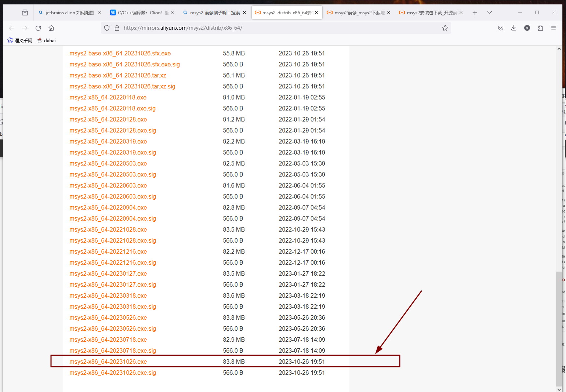
Task: View site security info via the lock icon
Action: (117, 28)
